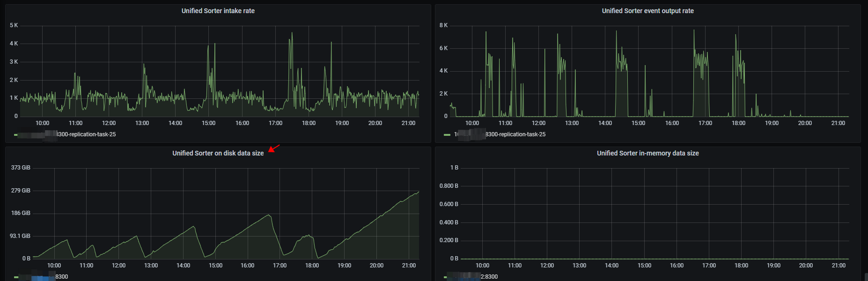Click the red arrow beside the on disk title

[274, 148]
